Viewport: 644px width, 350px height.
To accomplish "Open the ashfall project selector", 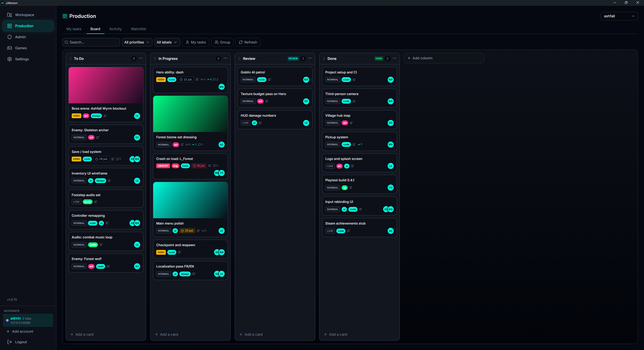I will click(x=619, y=16).
